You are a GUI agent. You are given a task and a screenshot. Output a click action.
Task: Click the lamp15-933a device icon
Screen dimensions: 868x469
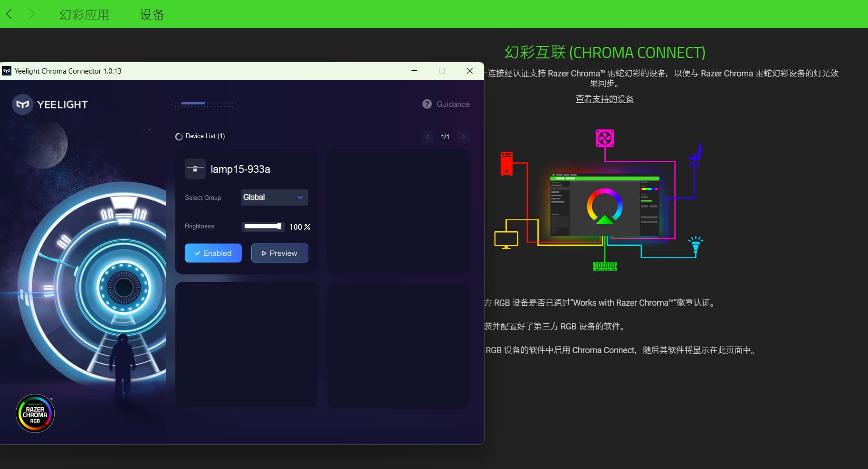click(x=195, y=169)
